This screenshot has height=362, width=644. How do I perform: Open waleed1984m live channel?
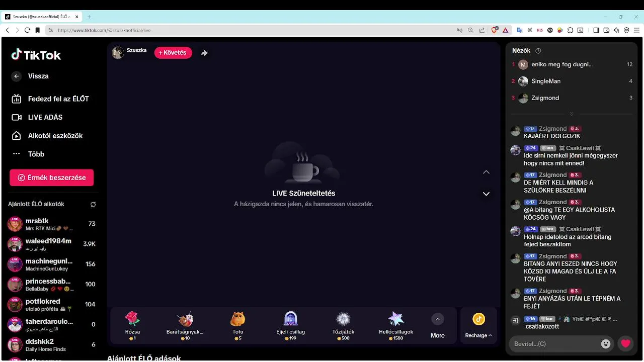tap(51, 244)
